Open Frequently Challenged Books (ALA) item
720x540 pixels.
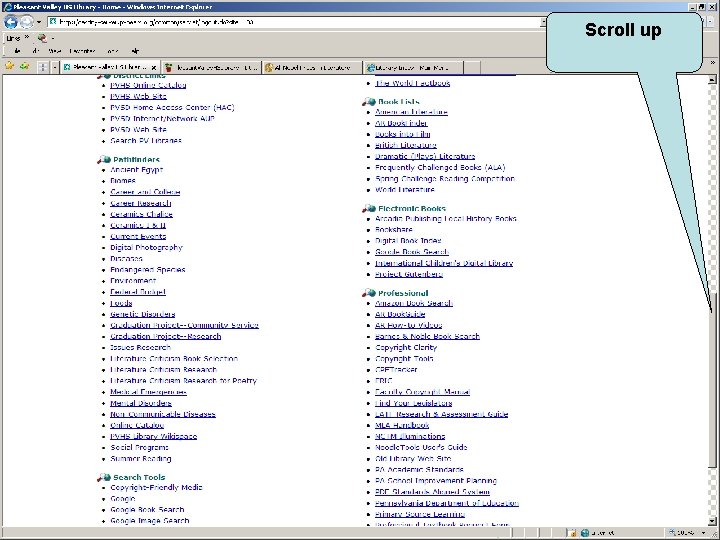coord(440,168)
